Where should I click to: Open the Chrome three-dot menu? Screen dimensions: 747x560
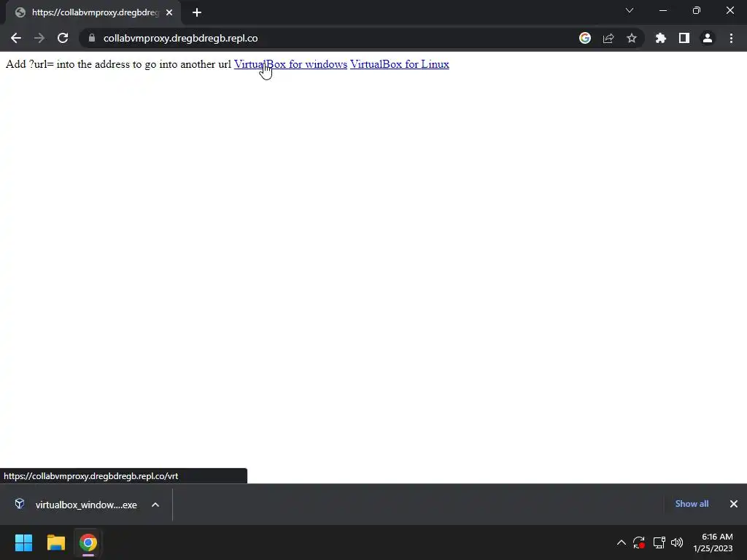tap(731, 38)
